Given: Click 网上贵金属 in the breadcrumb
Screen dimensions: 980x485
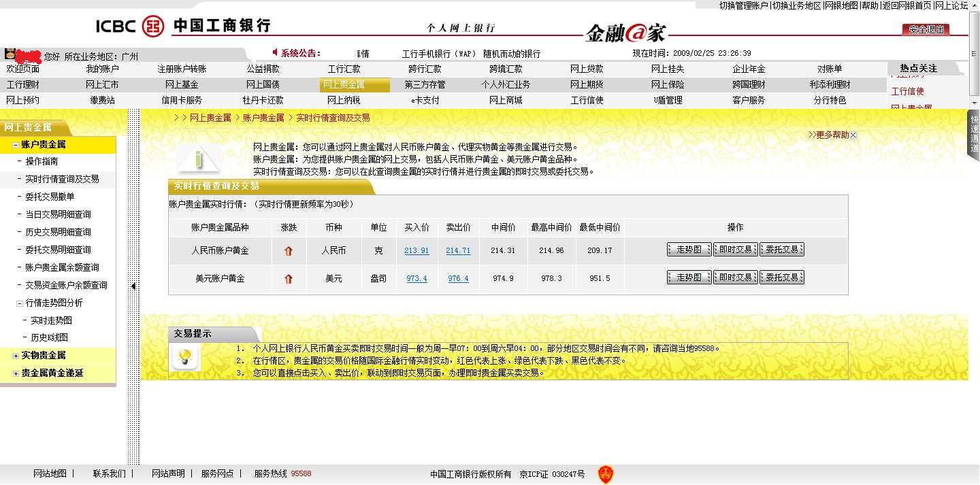Looking at the screenshot, I should [x=210, y=118].
